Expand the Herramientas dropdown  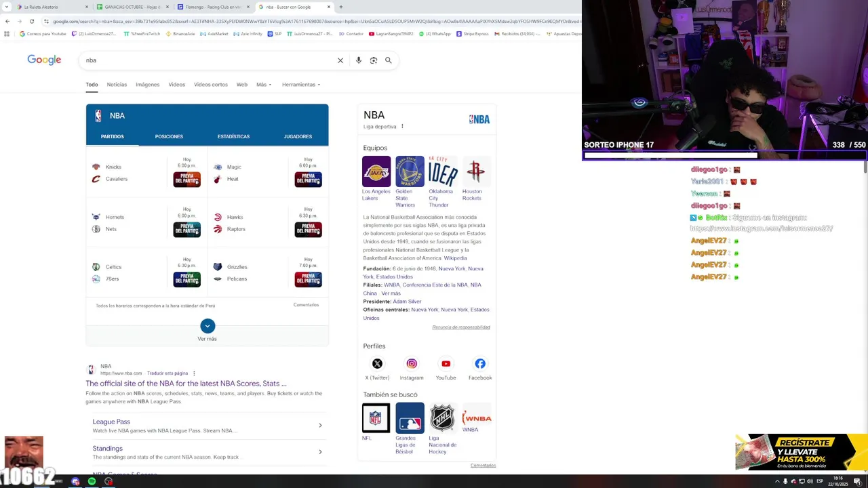[301, 85]
